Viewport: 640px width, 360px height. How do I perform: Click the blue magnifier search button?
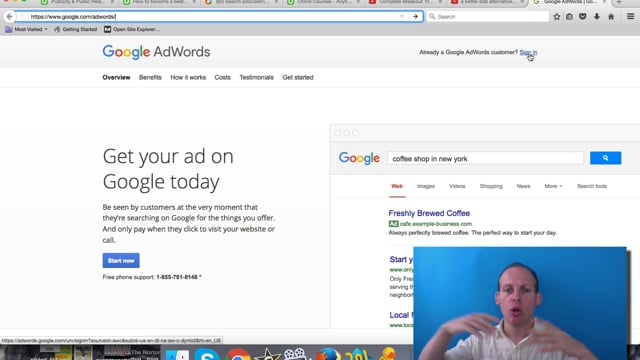point(606,158)
